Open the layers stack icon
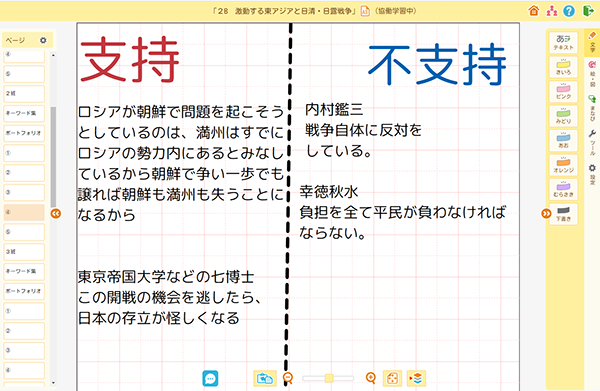The image size is (600, 391). 416,378
